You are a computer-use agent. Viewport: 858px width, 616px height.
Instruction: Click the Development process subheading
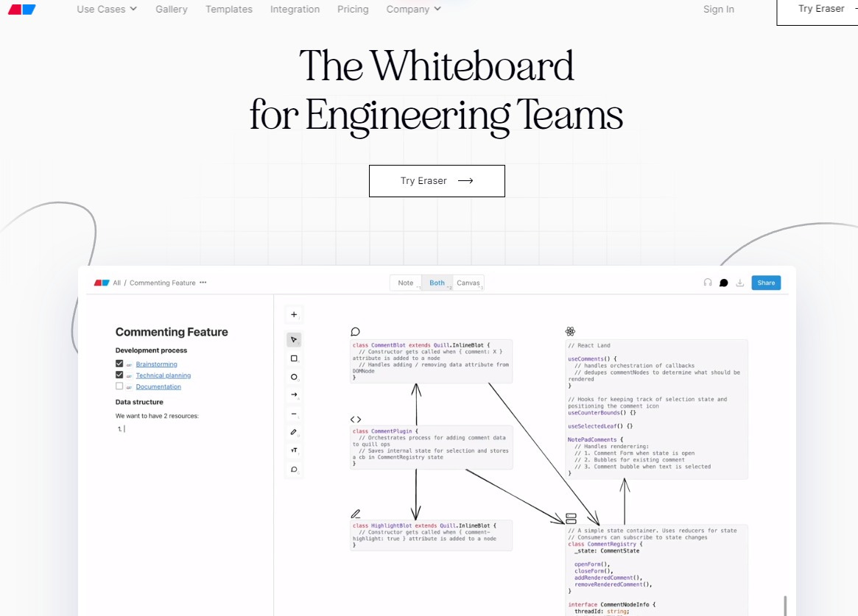151,350
